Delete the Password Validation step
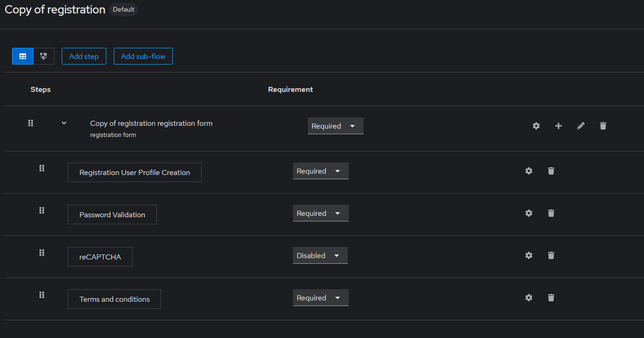 pos(551,213)
